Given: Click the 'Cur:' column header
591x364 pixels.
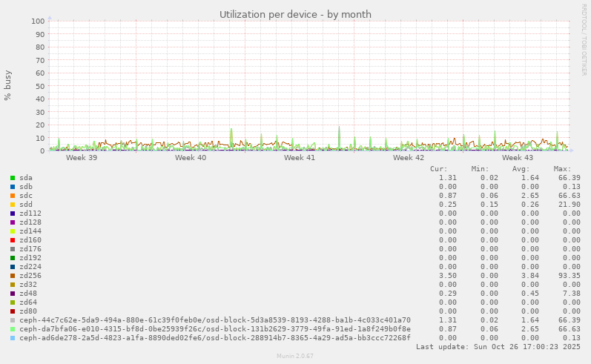Looking at the screenshot, I should tap(439, 169).
